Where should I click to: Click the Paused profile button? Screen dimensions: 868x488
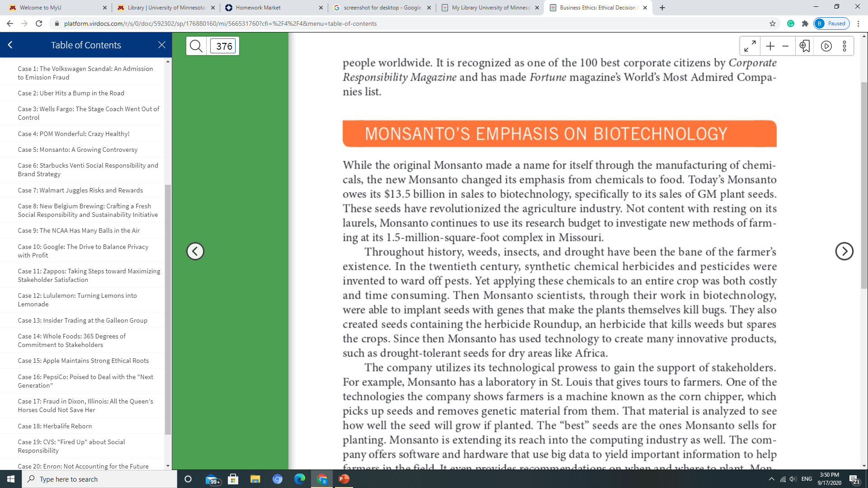[x=831, y=23]
